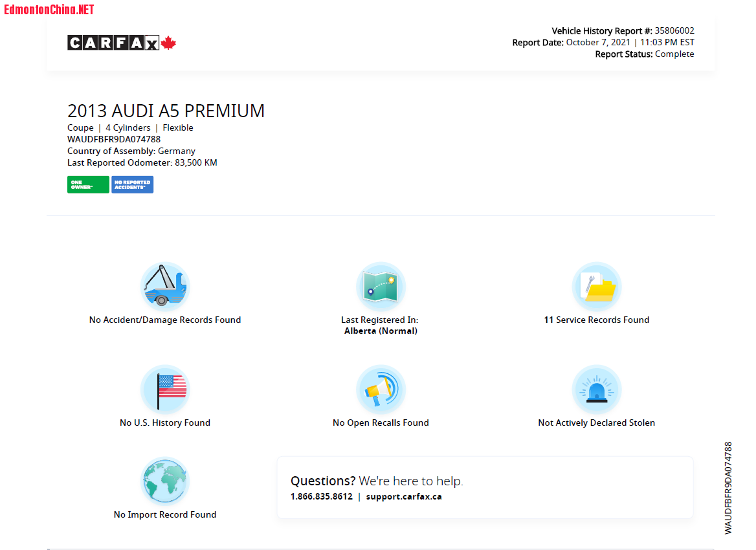The image size is (756, 550).
Task: Open the support.carfax.ca link
Action: coord(404,496)
